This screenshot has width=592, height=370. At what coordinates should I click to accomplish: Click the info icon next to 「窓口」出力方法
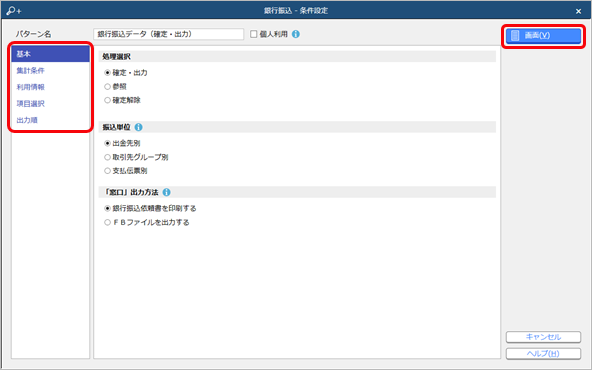tap(166, 192)
